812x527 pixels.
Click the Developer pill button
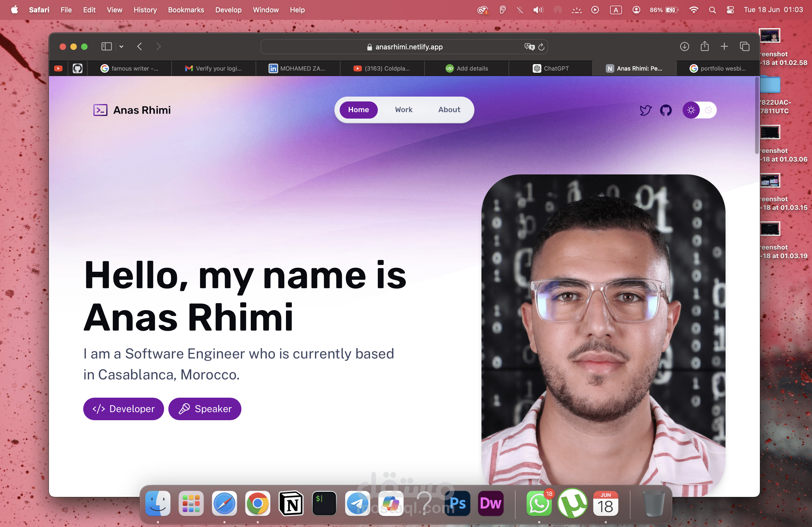click(124, 409)
